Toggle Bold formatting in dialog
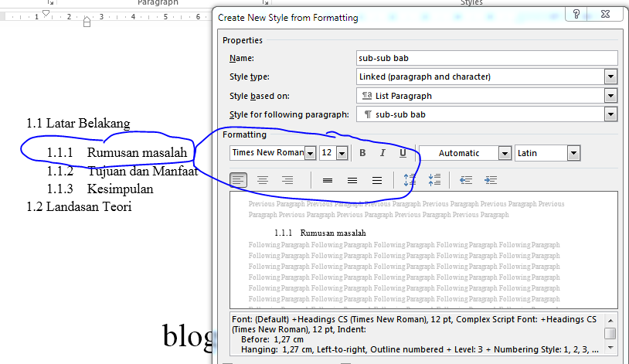Image resolution: width=629 pixels, height=364 pixels. [x=362, y=153]
